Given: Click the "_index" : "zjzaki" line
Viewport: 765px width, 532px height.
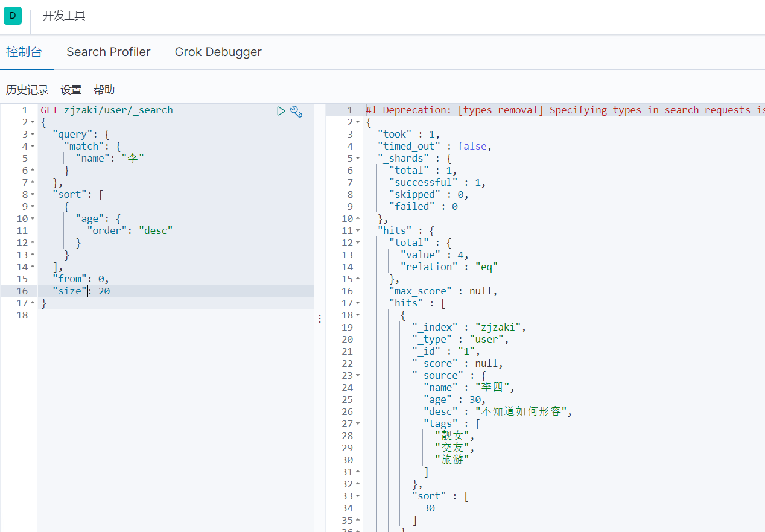Looking at the screenshot, I should click(469, 328).
